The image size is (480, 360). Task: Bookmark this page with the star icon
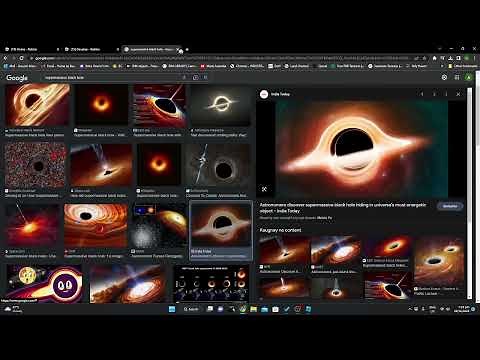tap(424, 58)
